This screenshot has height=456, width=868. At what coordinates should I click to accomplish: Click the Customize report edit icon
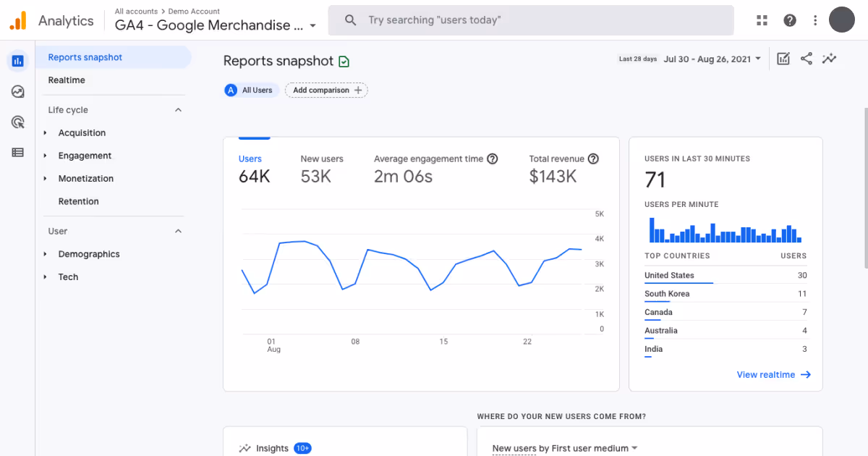[x=783, y=59]
